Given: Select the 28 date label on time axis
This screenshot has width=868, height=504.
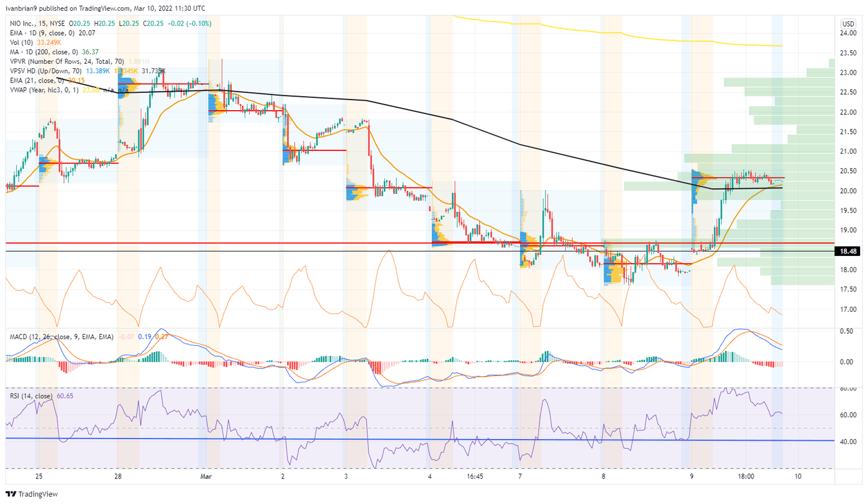Looking at the screenshot, I should coord(118,477).
